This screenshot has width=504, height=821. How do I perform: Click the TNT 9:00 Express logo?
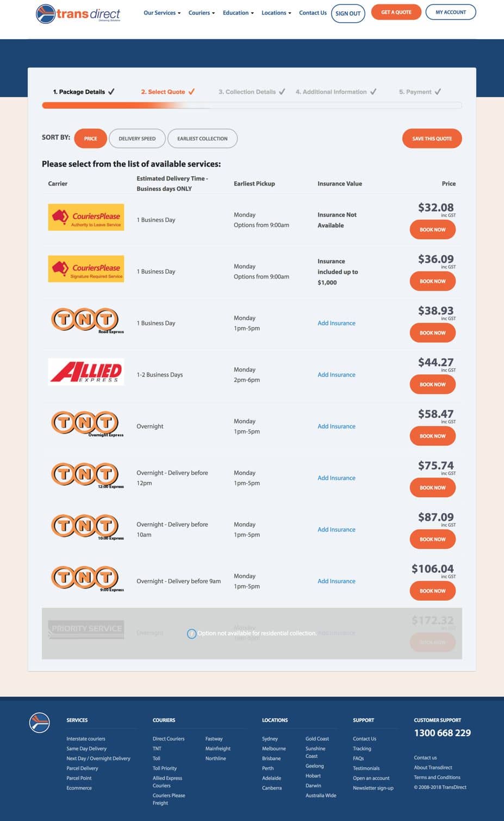click(x=87, y=578)
